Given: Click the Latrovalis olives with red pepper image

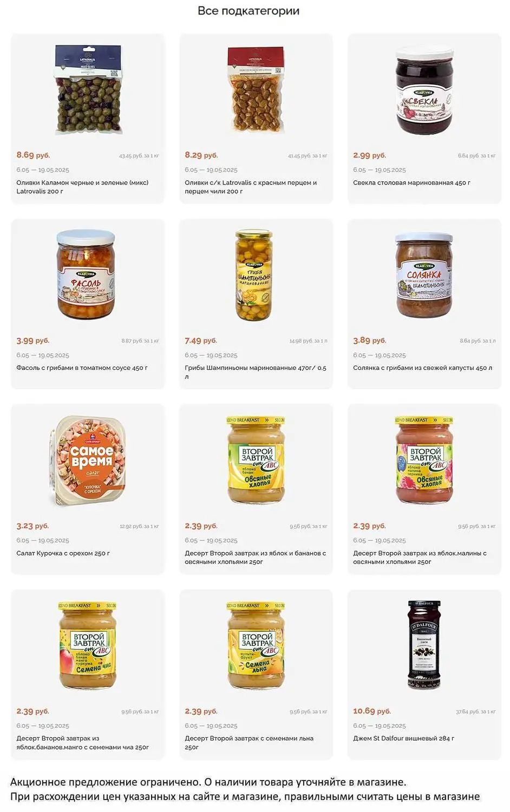Looking at the screenshot, I should tap(256, 90).
